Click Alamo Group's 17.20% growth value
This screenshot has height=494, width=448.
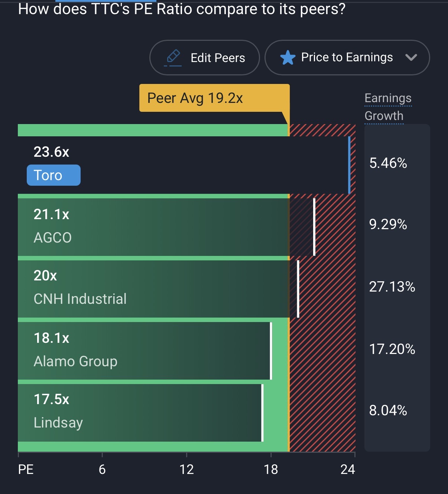click(x=392, y=349)
